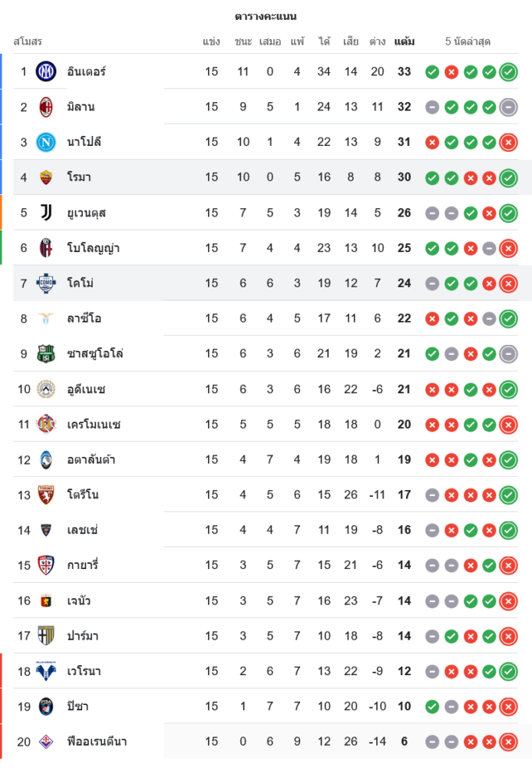Click the AC Milan crest icon
Screen dimensions: 532x768
pyautogui.click(x=46, y=107)
